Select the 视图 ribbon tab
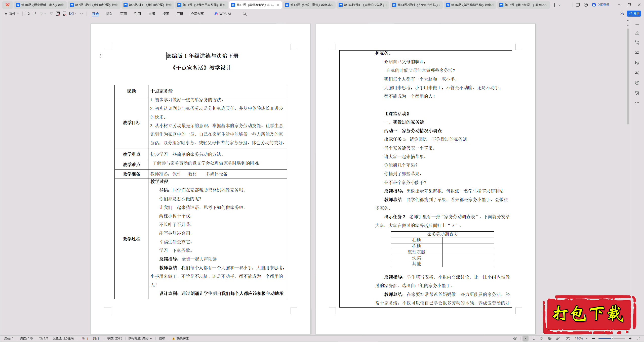The height and width of the screenshot is (342, 644). 166,14
